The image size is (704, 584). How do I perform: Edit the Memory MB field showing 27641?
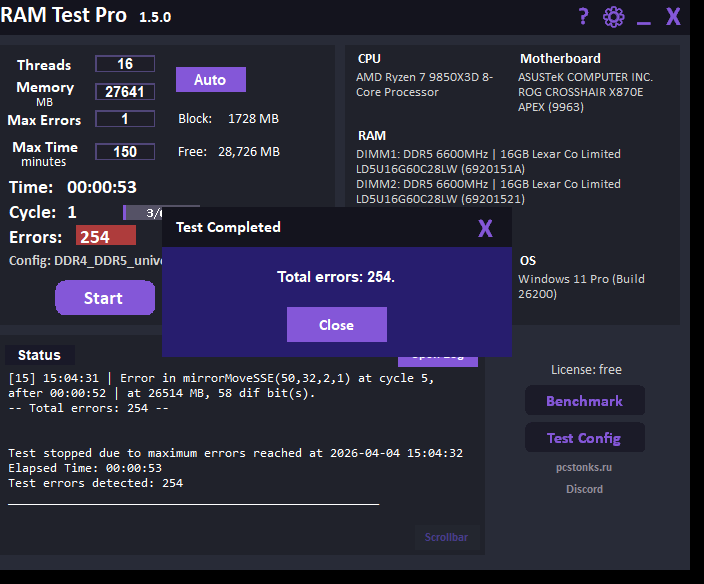coord(125,92)
